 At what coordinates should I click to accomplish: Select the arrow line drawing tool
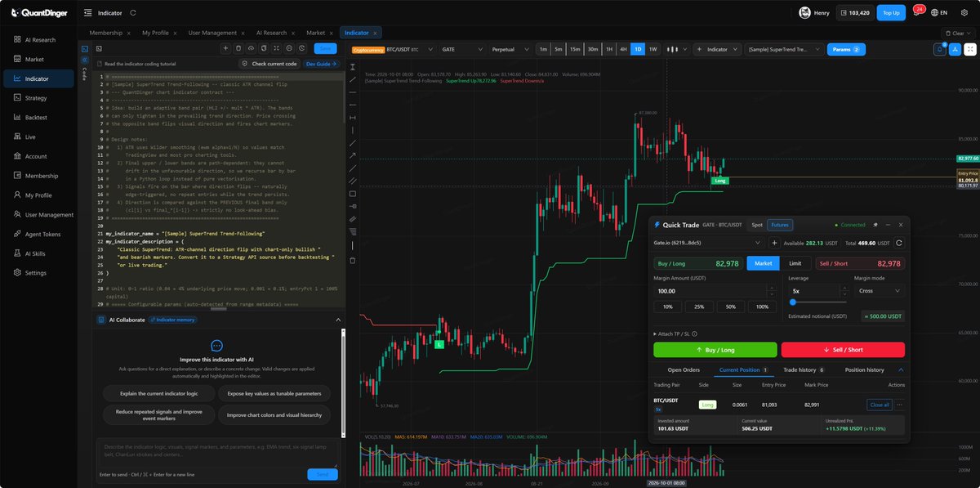pyautogui.click(x=352, y=154)
